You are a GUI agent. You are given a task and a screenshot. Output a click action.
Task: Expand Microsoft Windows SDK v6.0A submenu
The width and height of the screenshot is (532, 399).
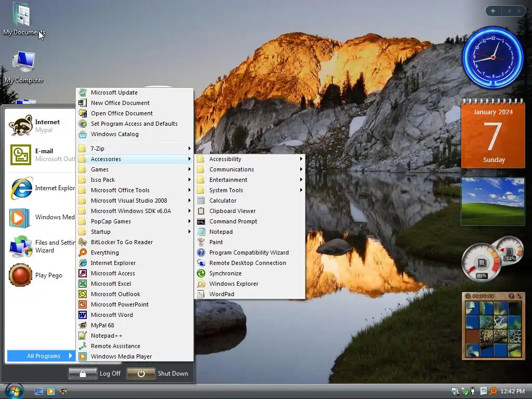(x=135, y=211)
